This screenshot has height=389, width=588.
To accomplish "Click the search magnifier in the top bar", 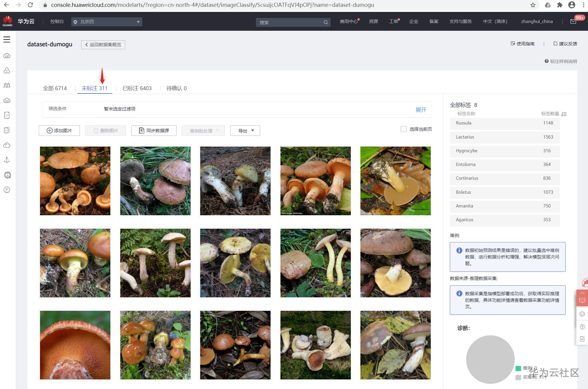I will 326,22.
